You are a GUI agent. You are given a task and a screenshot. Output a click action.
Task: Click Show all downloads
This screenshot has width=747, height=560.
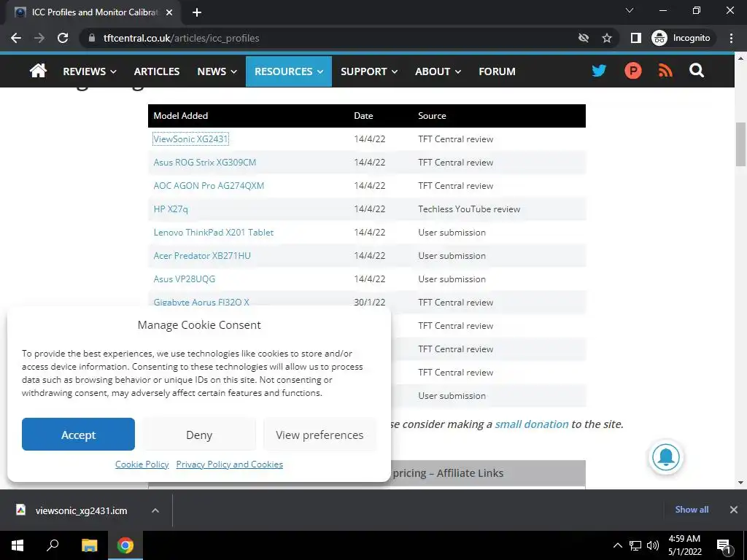point(692,510)
